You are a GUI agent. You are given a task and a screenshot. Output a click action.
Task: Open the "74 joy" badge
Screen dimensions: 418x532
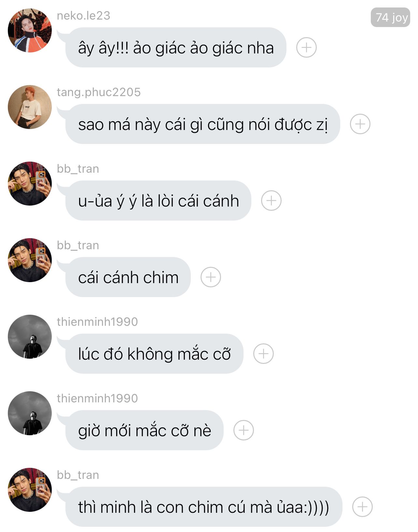[x=390, y=17]
